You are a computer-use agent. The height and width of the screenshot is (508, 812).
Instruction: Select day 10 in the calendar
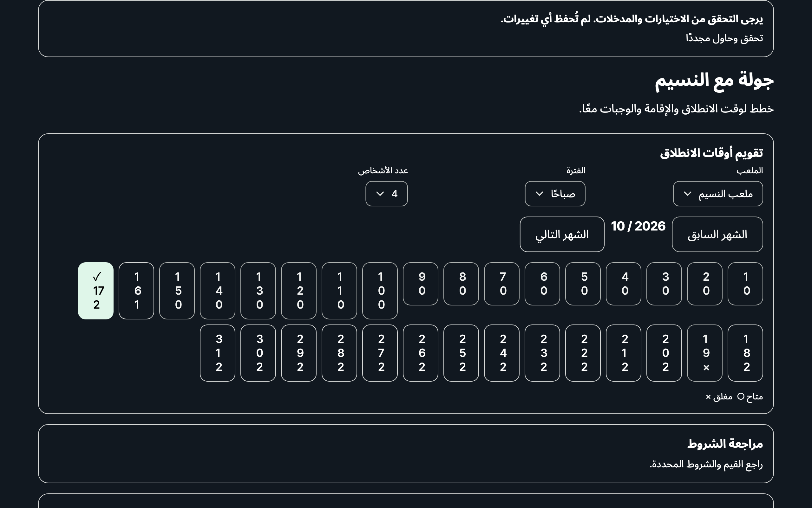(380, 291)
